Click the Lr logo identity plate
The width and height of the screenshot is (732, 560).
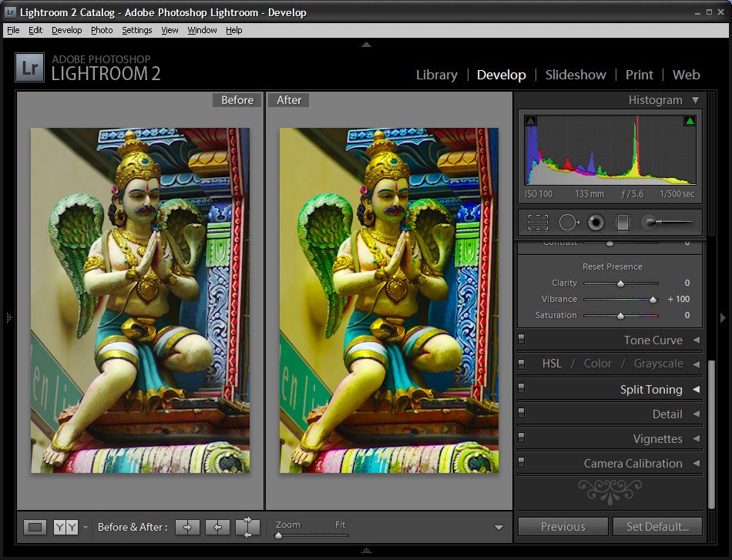pos(29,68)
